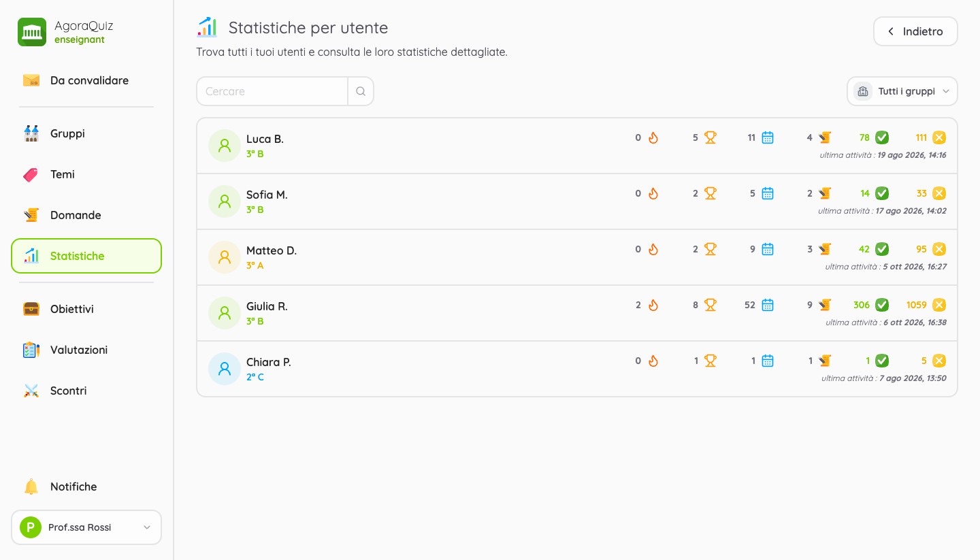Click the orange X icon in Chiara P.'s row
This screenshot has width=980, height=560.
[939, 361]
